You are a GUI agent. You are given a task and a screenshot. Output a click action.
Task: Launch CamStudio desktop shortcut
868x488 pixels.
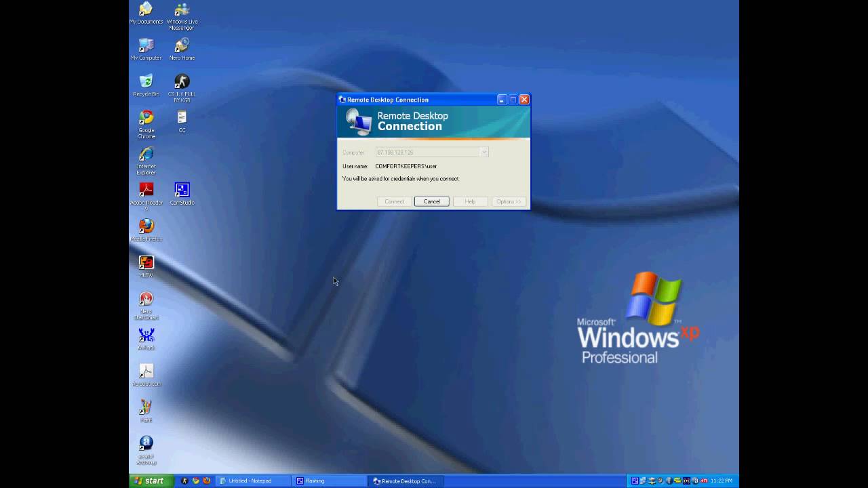click(x=182, y=194)
